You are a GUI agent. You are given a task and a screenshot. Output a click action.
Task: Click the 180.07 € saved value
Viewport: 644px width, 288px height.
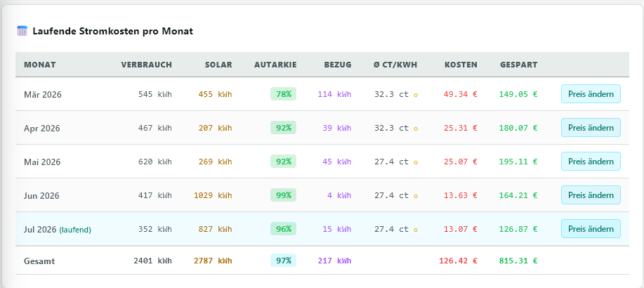518,128
